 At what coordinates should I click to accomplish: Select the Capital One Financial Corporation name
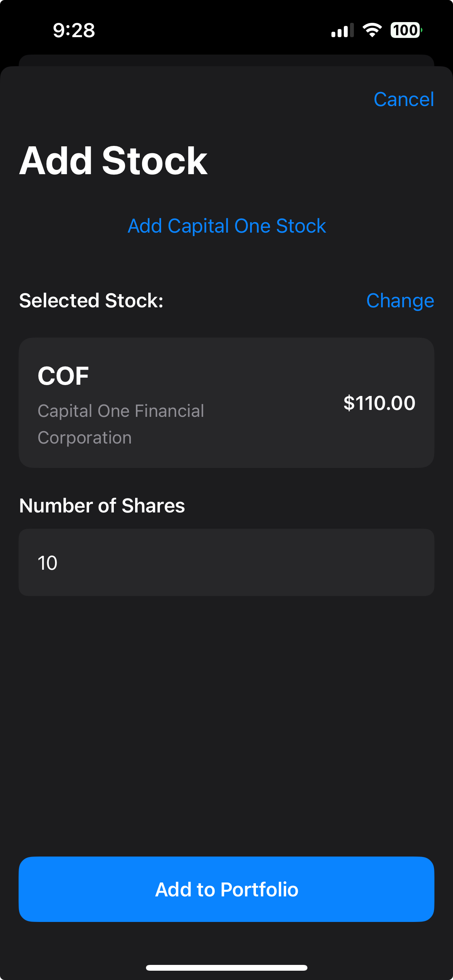tap(121, 424)
